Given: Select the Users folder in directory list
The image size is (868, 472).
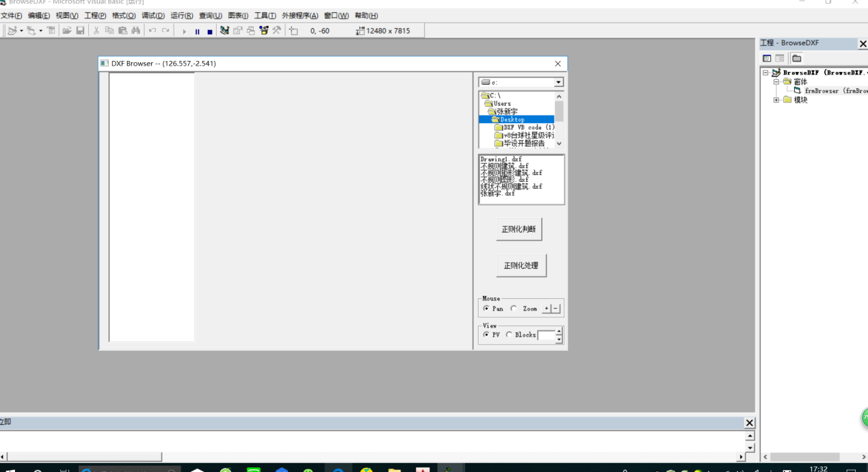Looking at the screenshot, I should 502,104.
